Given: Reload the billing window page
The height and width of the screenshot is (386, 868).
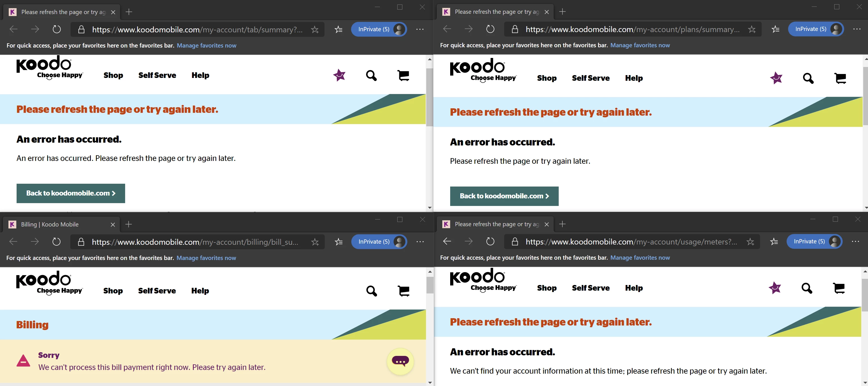Looking at the screenshot, I should point(56,242).
